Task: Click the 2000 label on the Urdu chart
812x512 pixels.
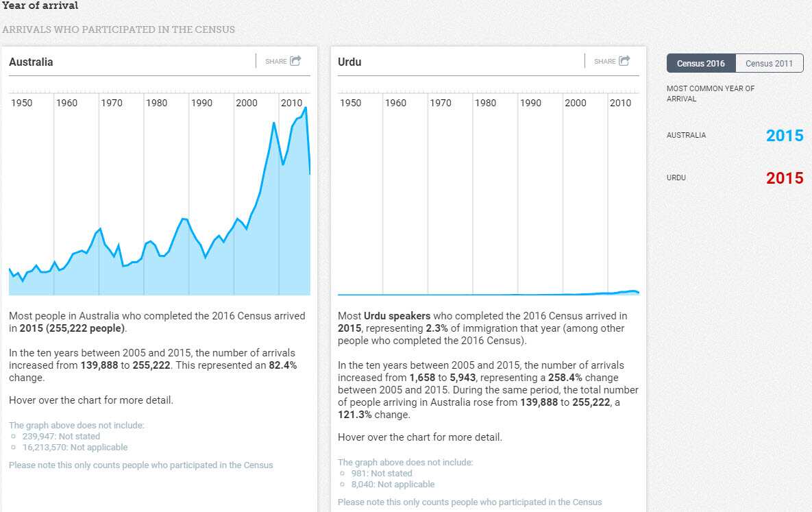Action: tap(576, 103)
